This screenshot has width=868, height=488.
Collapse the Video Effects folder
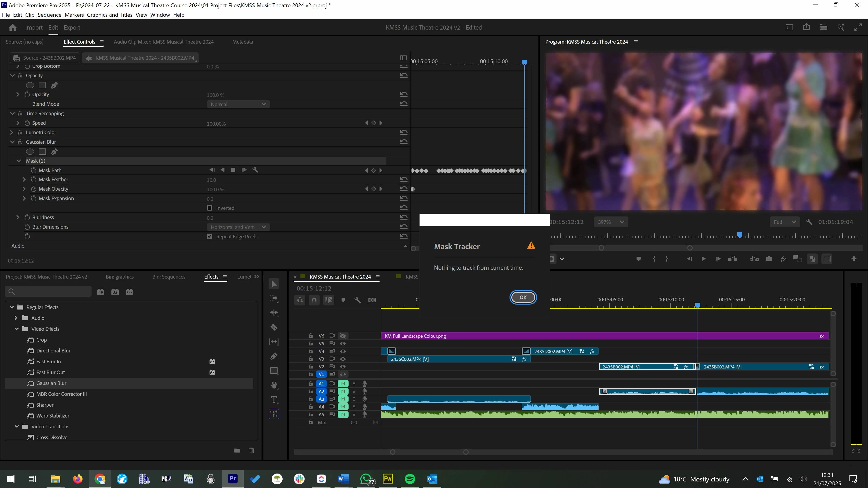tap(17, 329)
